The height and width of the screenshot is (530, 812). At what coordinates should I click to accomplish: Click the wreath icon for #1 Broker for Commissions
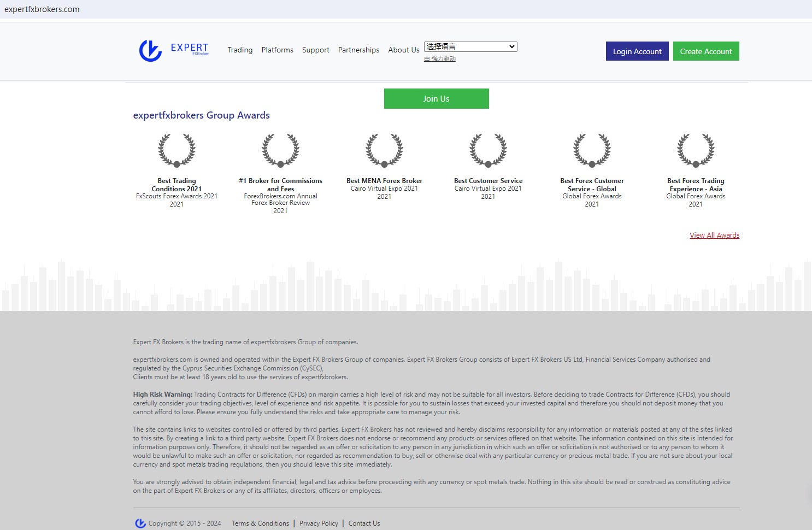pyautogui.click(x=280, y=150)
